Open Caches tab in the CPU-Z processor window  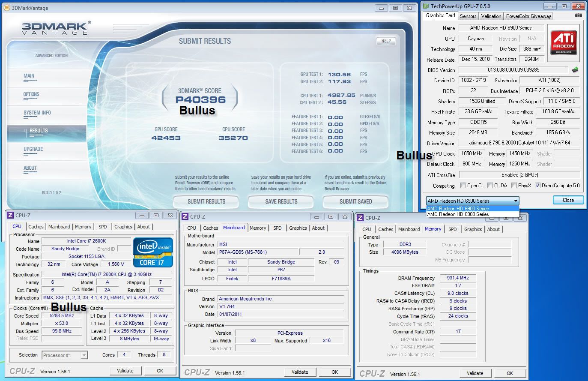pyautogui.click(x=36, y=227)
